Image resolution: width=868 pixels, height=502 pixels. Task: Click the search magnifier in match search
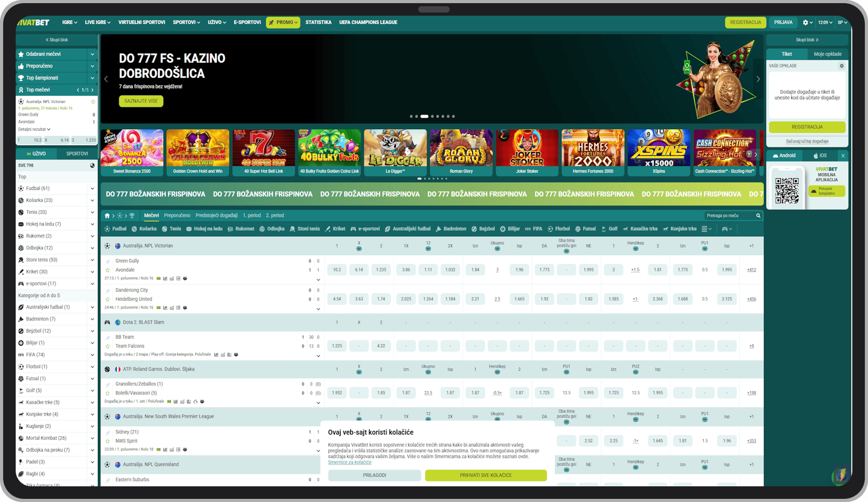pos(758,215)
